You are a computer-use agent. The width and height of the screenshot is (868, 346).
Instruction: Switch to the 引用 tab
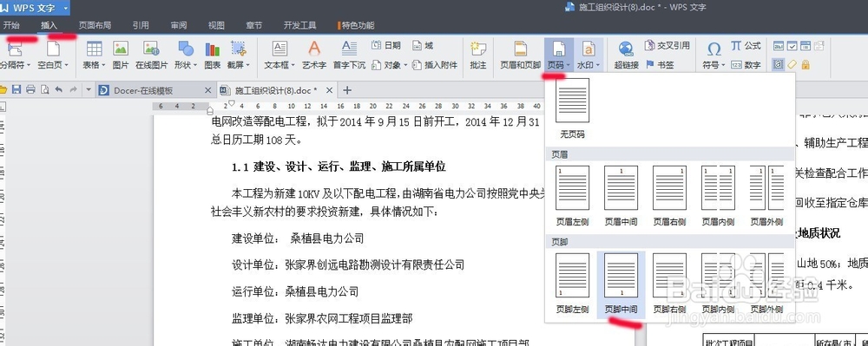tap(141, 25)
